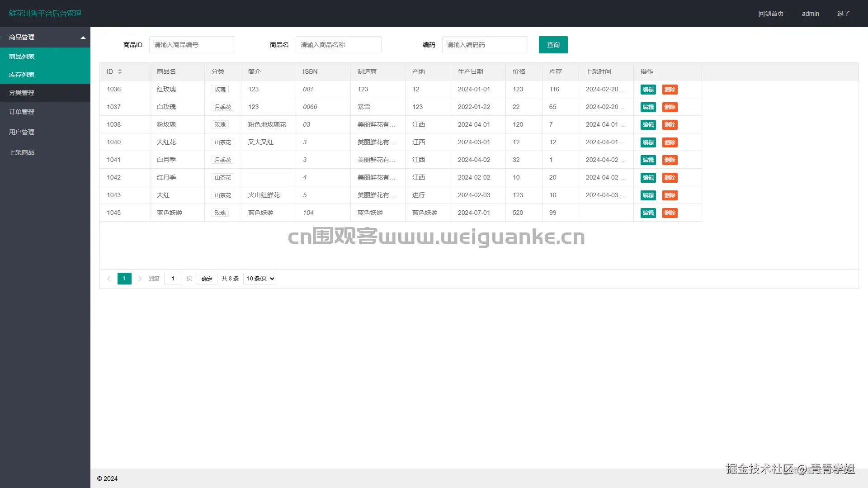The width and height of the screenshot is (868, 488).
Task: Select the 暴雪 manufacturer cell
Action: pos(378,107)
